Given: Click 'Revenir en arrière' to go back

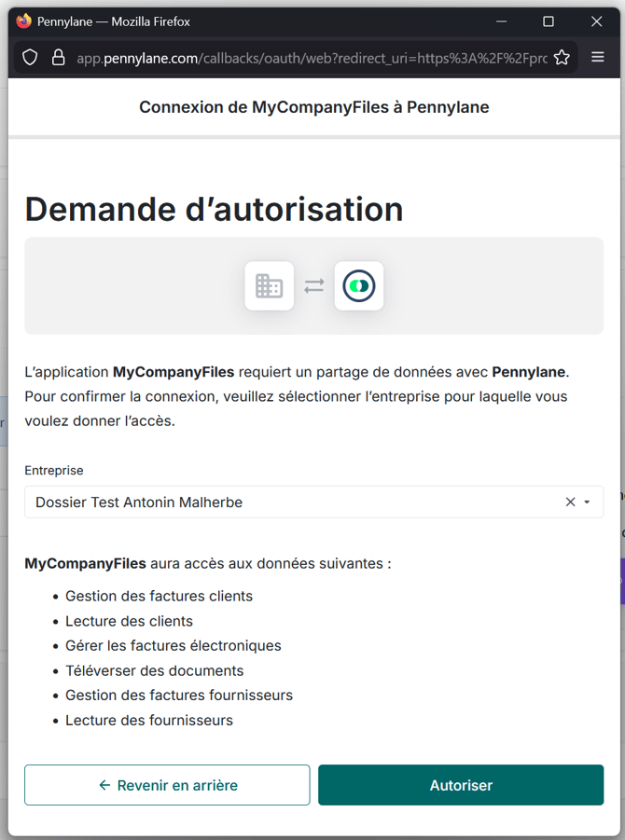Looking at the screenshot, I should click(167, 785).
